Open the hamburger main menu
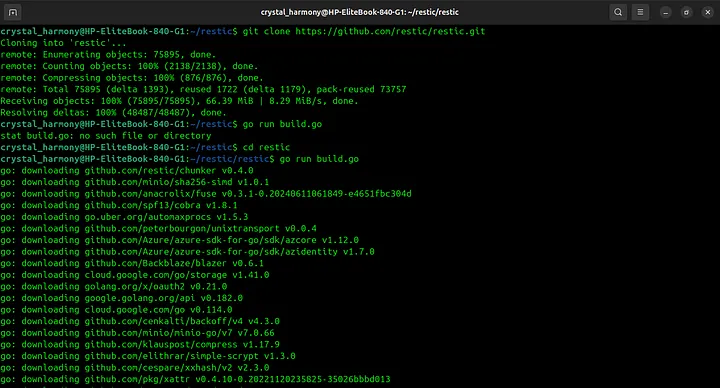This screenshot has width=720, height=388. (640, 12)
